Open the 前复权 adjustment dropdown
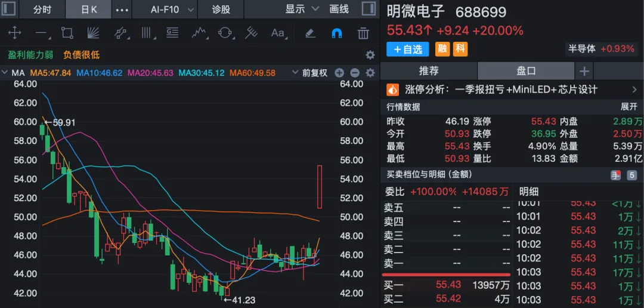Viewport: 644px width, 308px height. pyautogui.click(x=310, y=73)
